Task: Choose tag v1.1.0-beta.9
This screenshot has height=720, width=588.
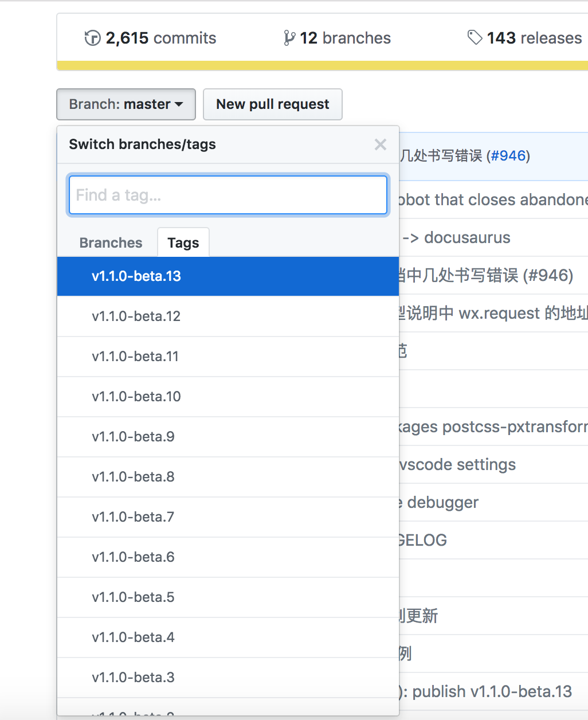Action: point(228,437)
